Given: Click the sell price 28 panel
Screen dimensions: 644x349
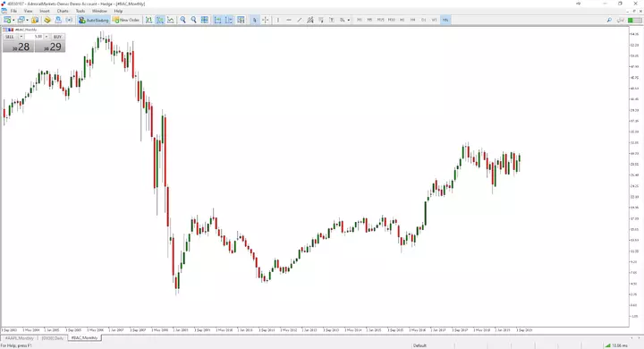Looking at the screenshot, I should coord(18,47).
